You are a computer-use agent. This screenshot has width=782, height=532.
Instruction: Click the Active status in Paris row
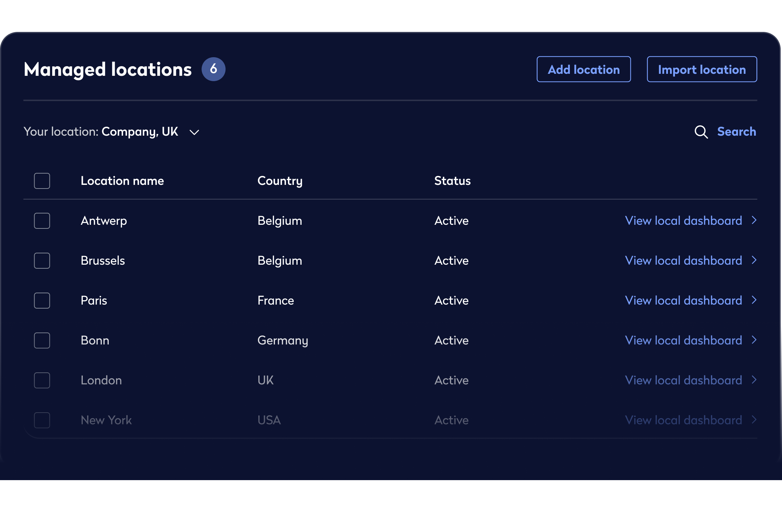[x=452, y=301]
